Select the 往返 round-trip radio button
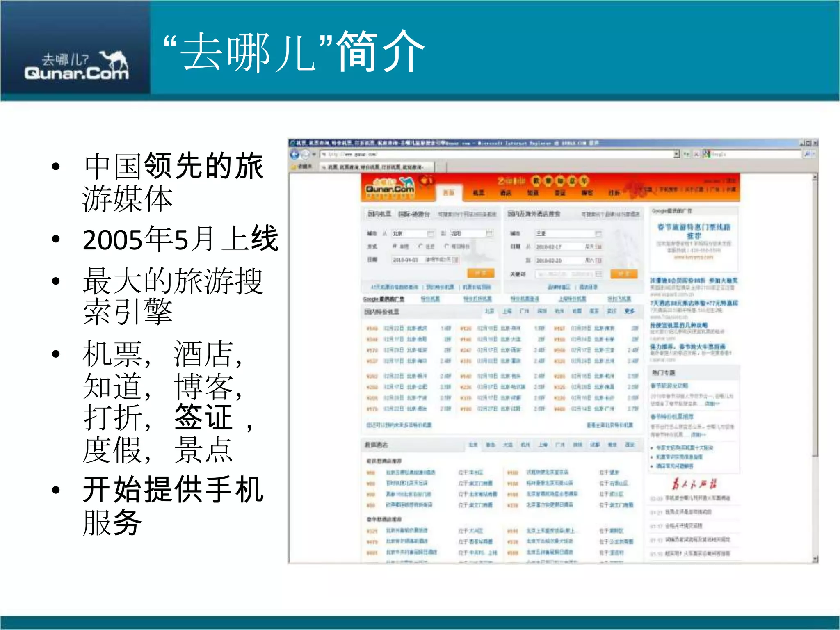This screenshot has height=630, width=840. click(x=420, y=246)
